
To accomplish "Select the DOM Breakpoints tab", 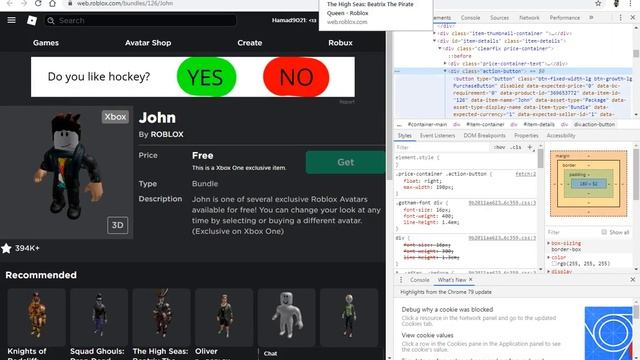I will coord(484,136).
